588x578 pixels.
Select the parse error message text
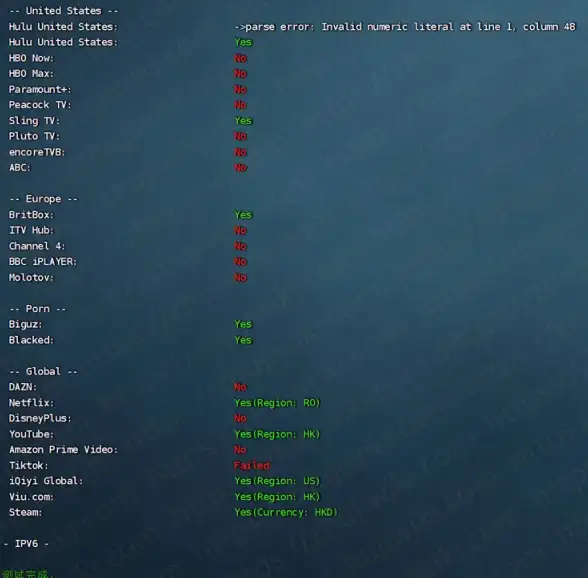(x=405, y=27)
